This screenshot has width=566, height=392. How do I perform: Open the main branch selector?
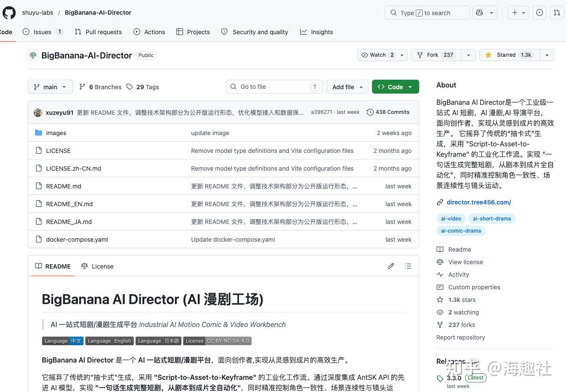[50, 87]
